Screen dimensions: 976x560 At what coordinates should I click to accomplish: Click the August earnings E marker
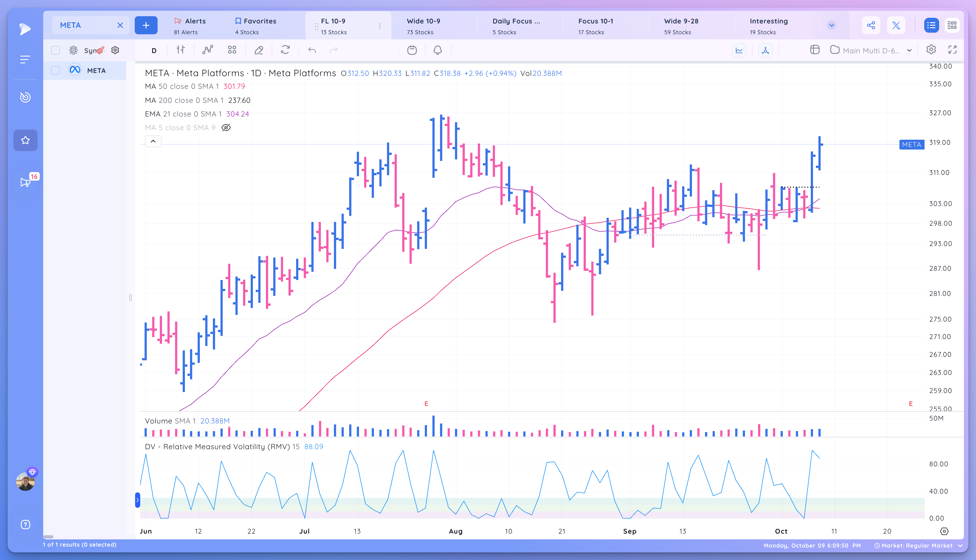[426, 403]
